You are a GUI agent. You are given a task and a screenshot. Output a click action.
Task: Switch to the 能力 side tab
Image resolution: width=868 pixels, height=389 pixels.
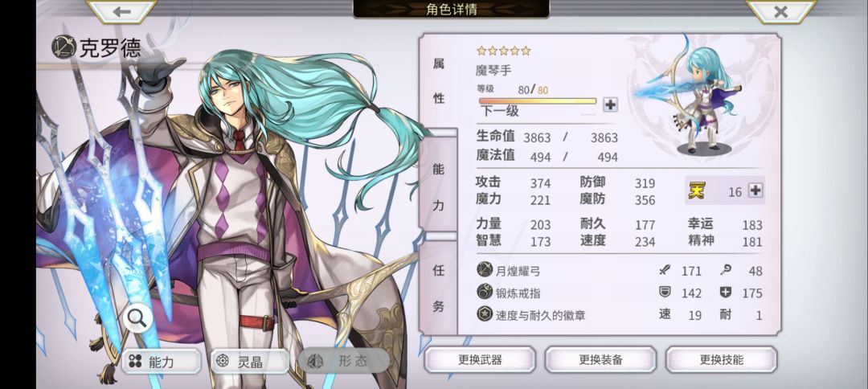[439, 187]
